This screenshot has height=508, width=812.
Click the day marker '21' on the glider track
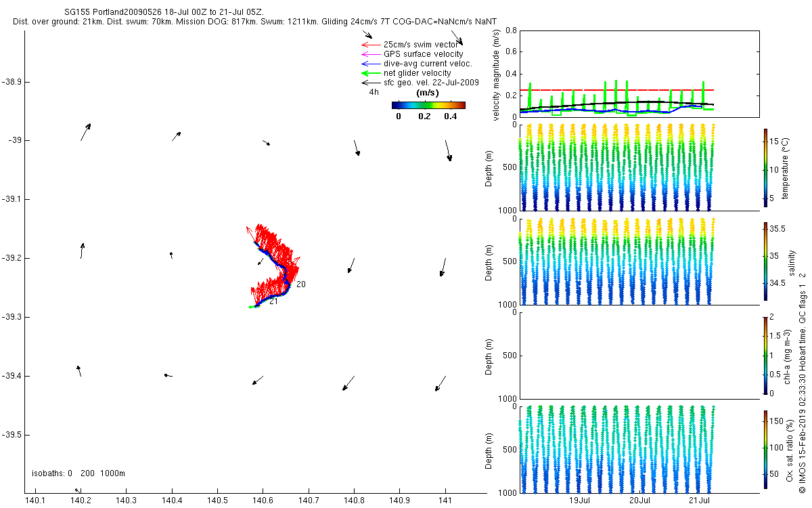click(x=274, y=301)
